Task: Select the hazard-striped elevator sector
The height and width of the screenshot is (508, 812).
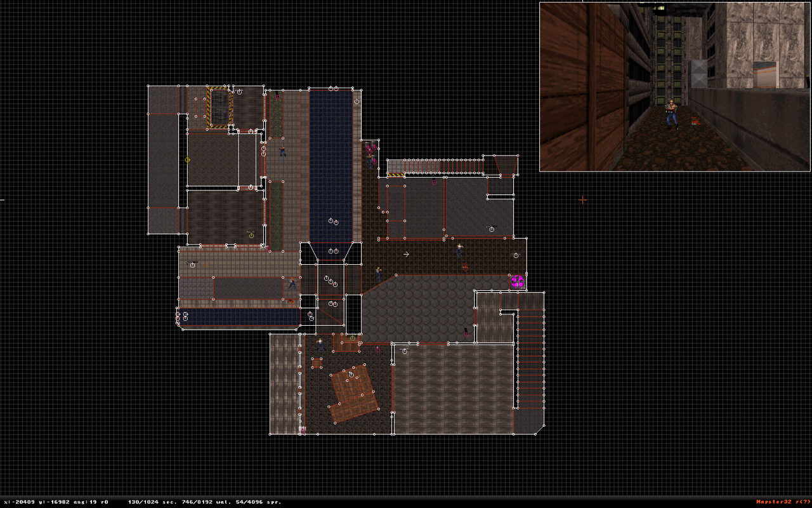Action: point(219,107)
